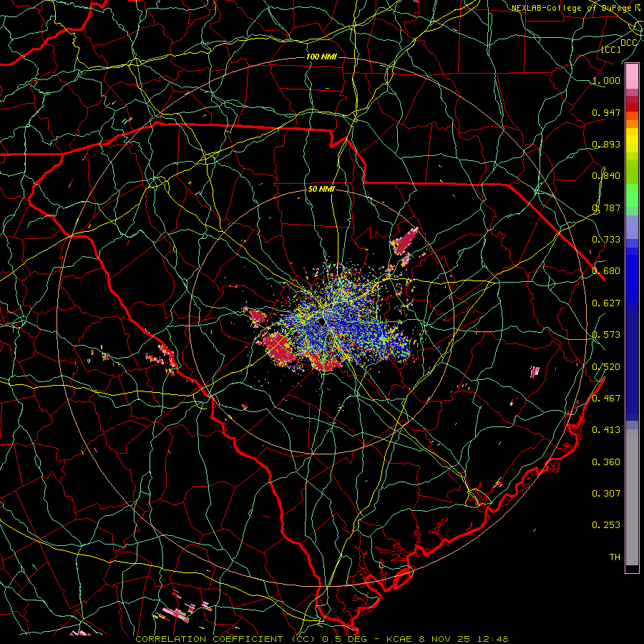644x644 pixels.
Task: Pick the orange legend color band
Action: point(632,124)
